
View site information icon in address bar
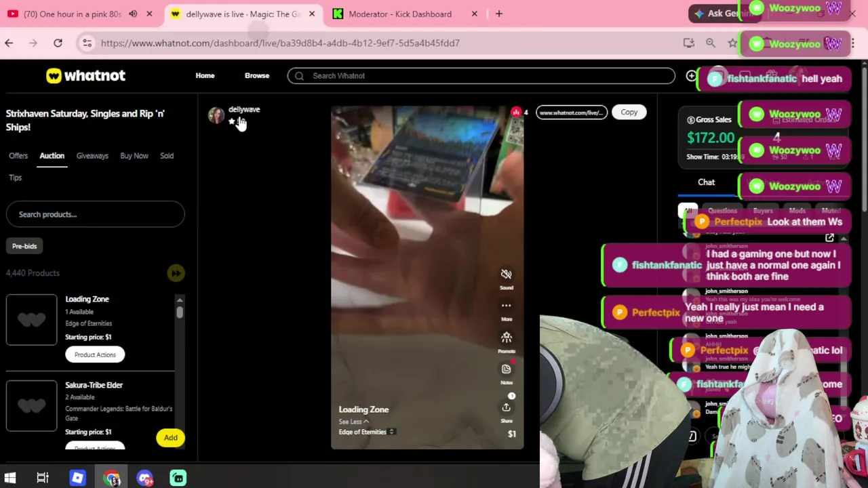[x=87, y=43]
